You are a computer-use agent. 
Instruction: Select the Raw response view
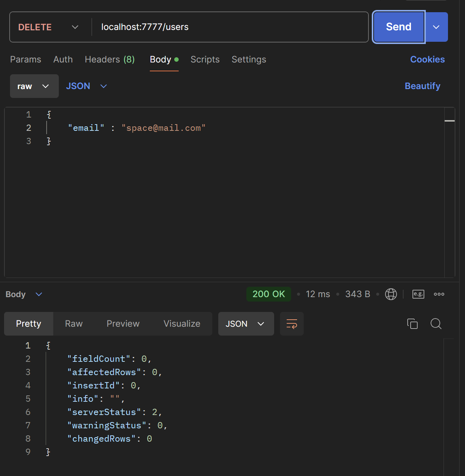(x=74, y=324)
